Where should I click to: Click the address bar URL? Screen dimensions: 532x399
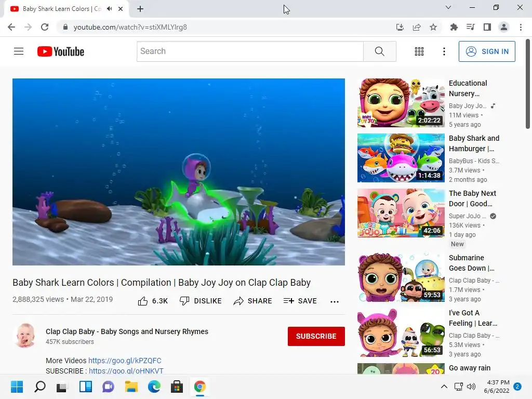click(x=130, y=27)
